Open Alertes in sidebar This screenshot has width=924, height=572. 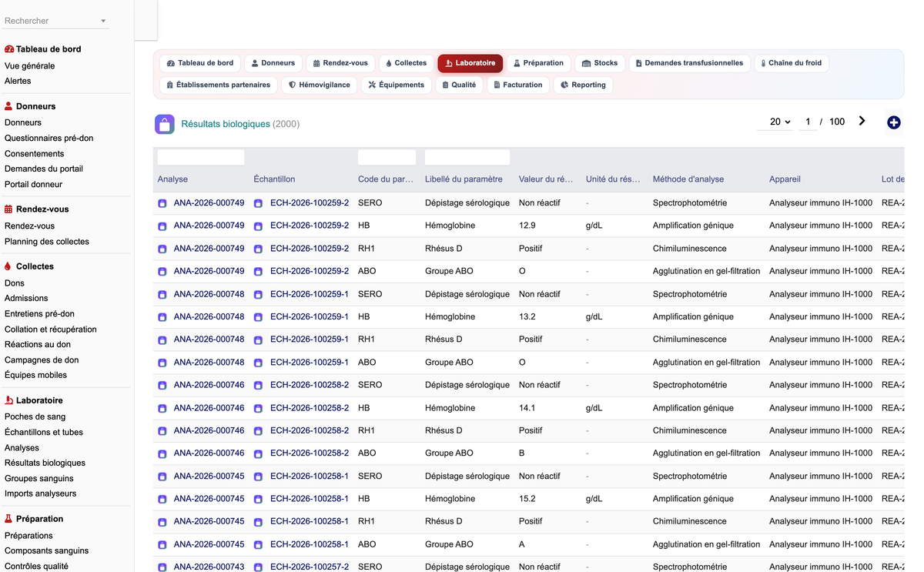[18, 82]
